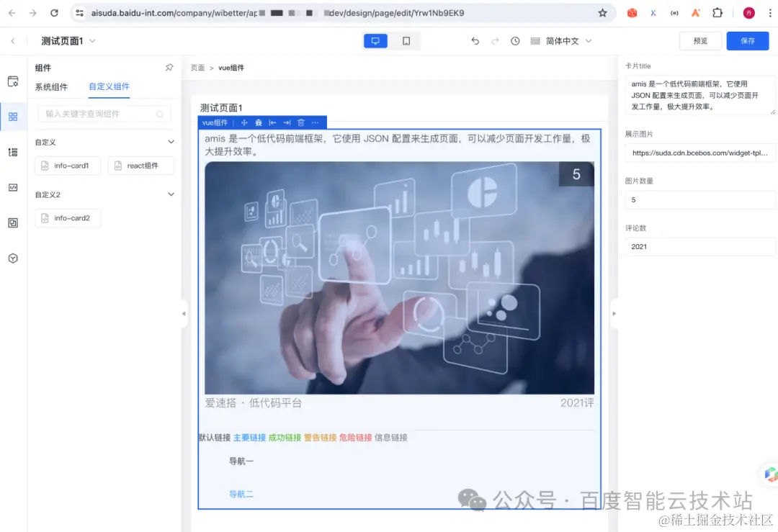Viewport: 778px width, 532px height.
Task: Click the undo icon in top toolbar
Action: coord(476,41)
